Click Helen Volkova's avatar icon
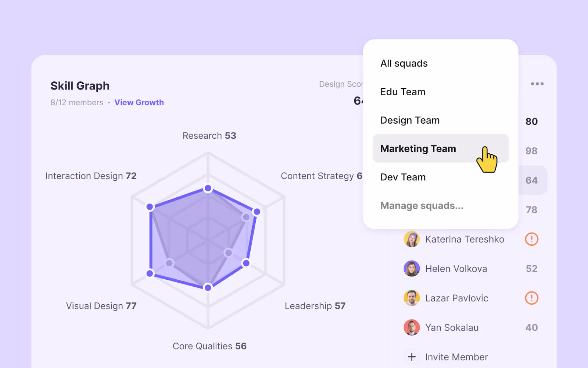The width and height of the screenshot is (588, 368). tap(412, 269)
